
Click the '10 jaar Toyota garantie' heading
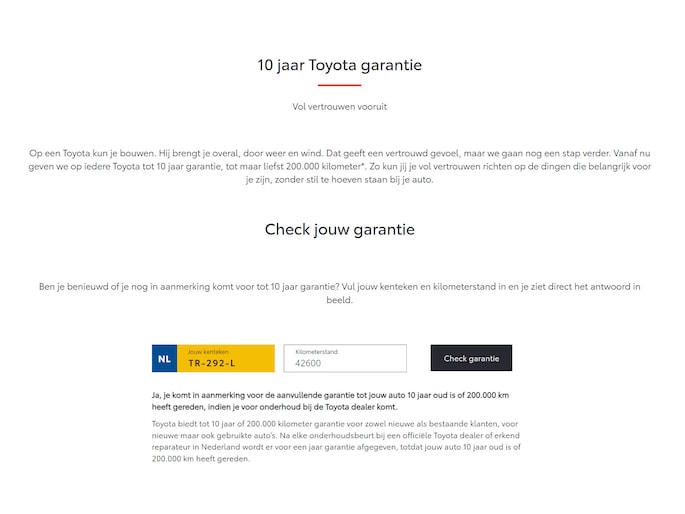click(340, 65)
